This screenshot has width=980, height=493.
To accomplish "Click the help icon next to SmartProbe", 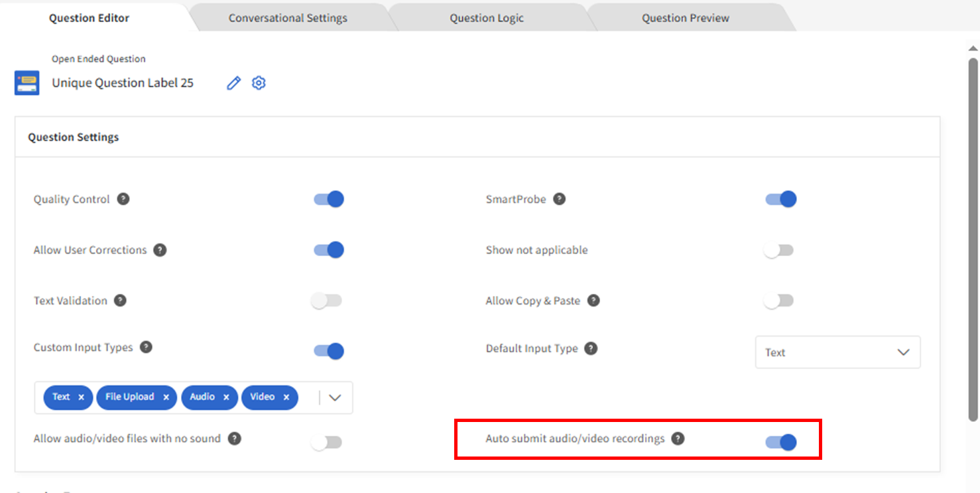I will [x=560, y=199].
